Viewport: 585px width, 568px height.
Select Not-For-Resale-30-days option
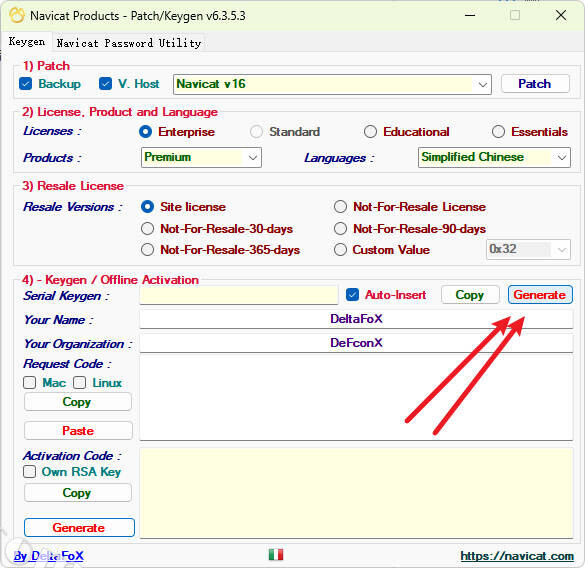pyautogui.click(x=148, y=228)
